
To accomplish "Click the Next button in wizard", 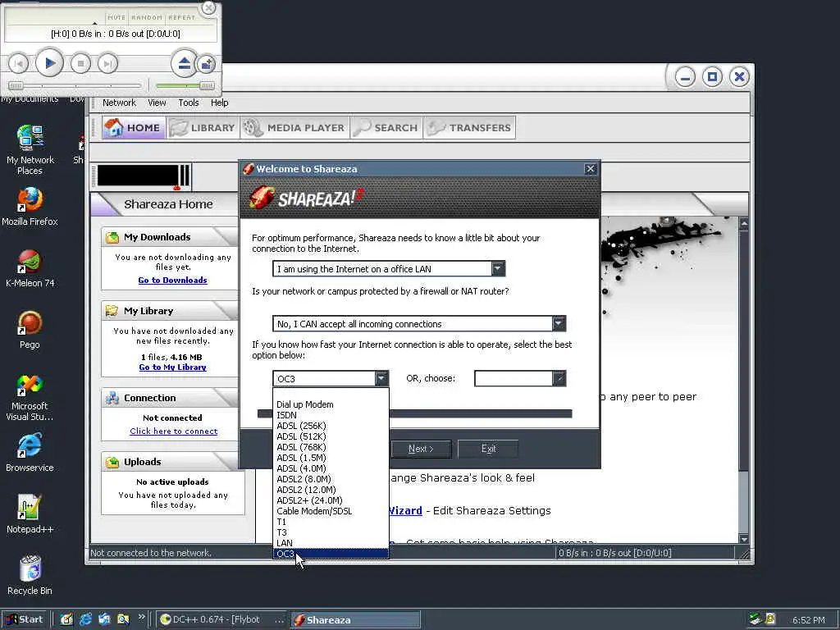I will click(x=421, y=449).
